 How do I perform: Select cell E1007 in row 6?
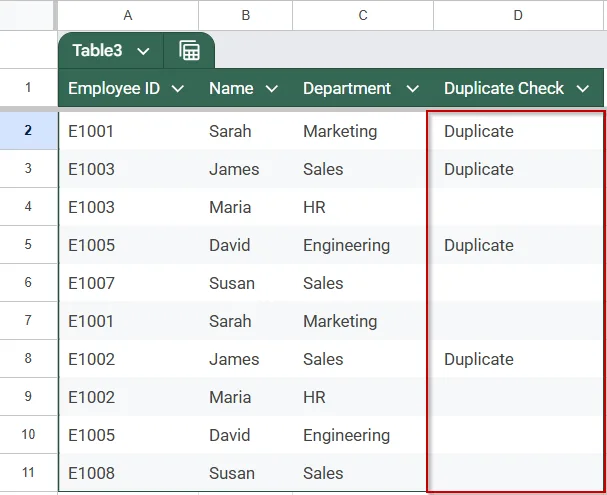tap(129, 283)
